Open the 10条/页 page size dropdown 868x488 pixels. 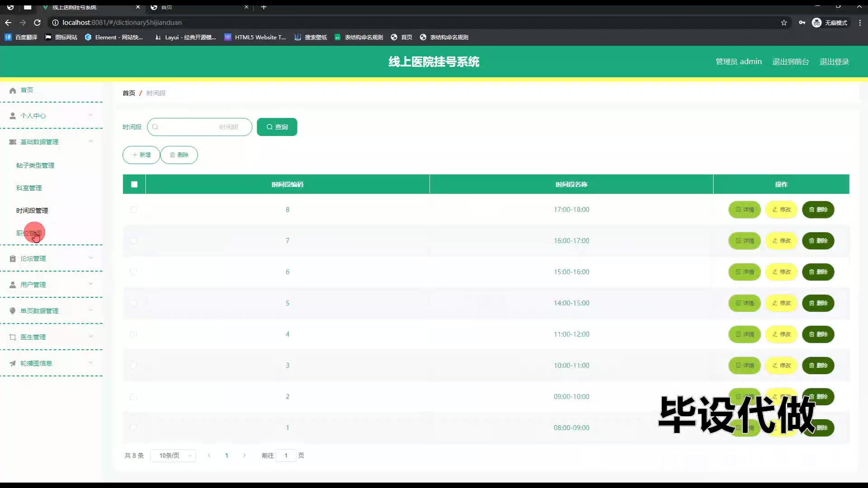[x=173, y=455]
